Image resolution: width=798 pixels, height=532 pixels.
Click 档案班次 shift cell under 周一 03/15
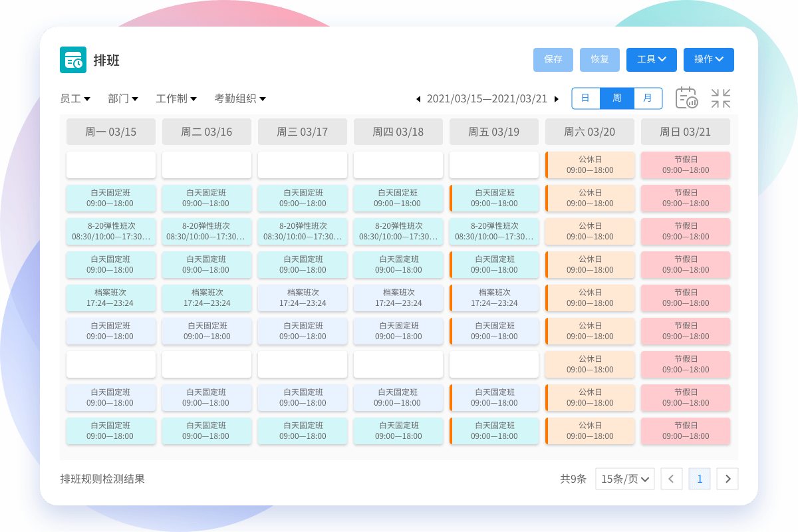pos(111,298)
